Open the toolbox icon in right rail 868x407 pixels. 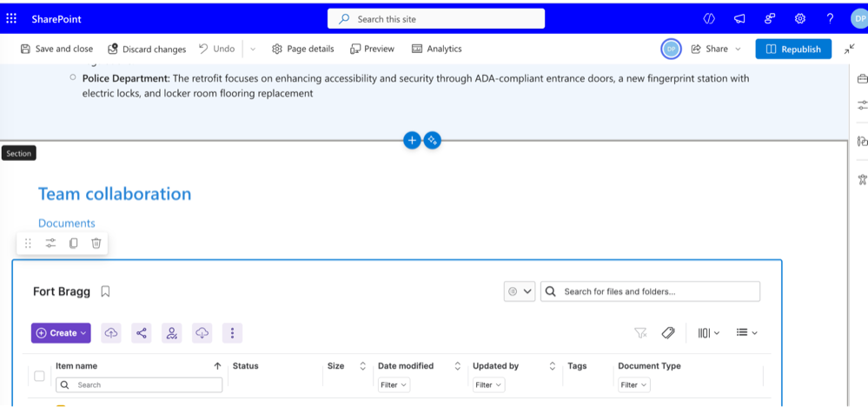click(862, 78)
